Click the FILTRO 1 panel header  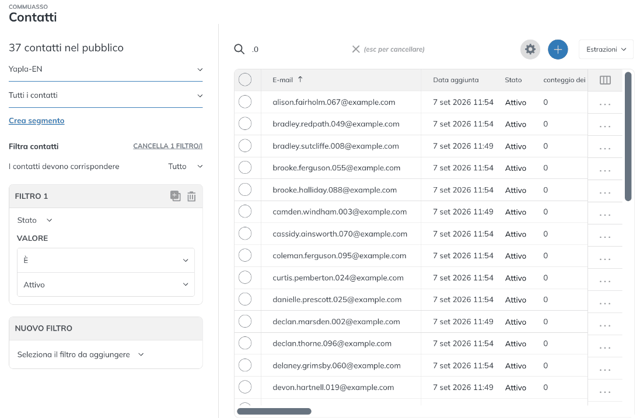coord(106,196)
